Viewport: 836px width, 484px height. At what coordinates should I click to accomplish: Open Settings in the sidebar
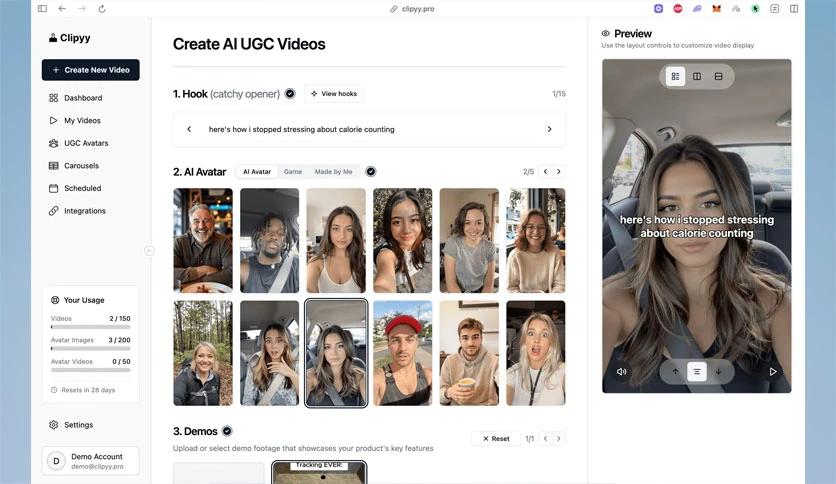point(78,425)
